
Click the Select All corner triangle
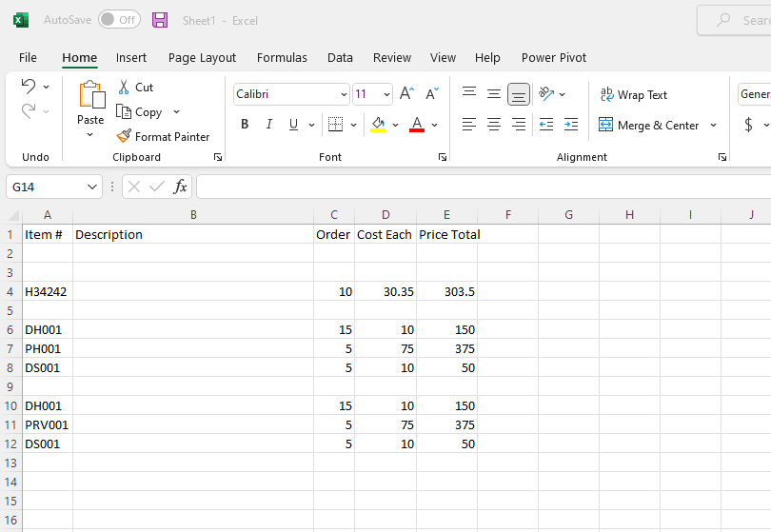pos(13,215)
